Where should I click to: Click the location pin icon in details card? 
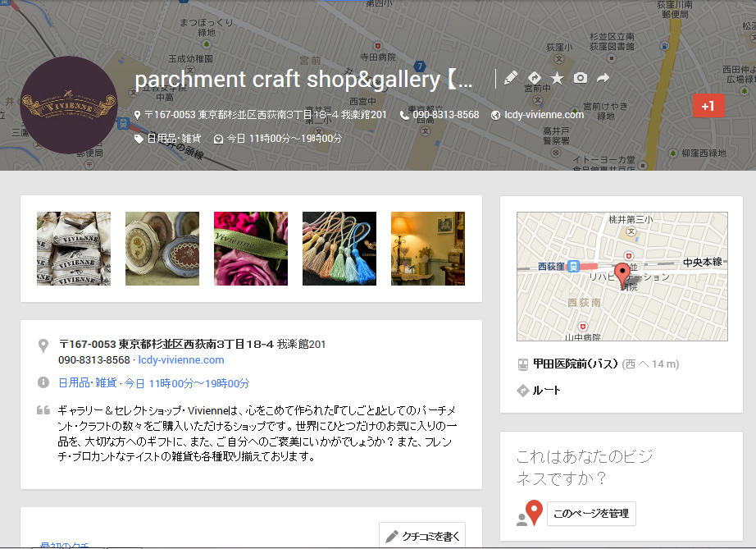click(x=43, y=345)
